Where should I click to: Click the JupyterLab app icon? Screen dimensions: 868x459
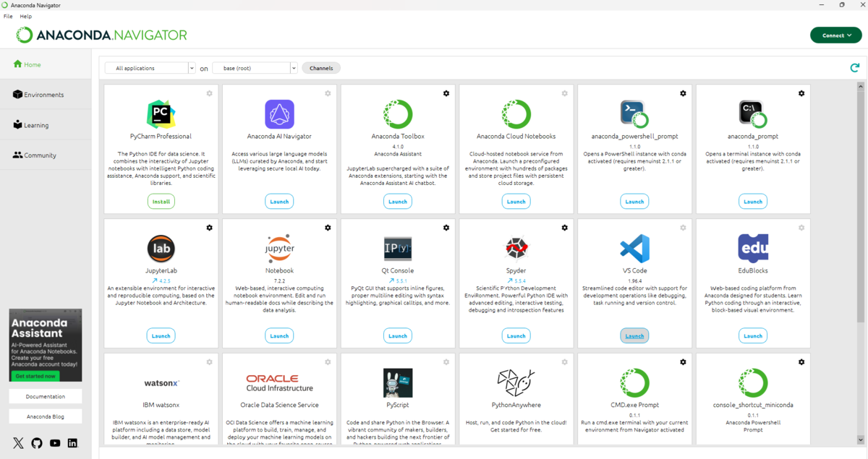[x=161, y=249]
